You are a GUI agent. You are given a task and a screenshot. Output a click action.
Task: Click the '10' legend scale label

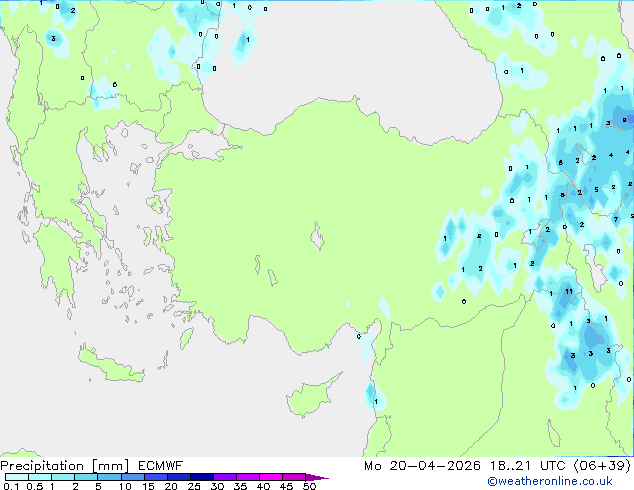coord(125,486)
